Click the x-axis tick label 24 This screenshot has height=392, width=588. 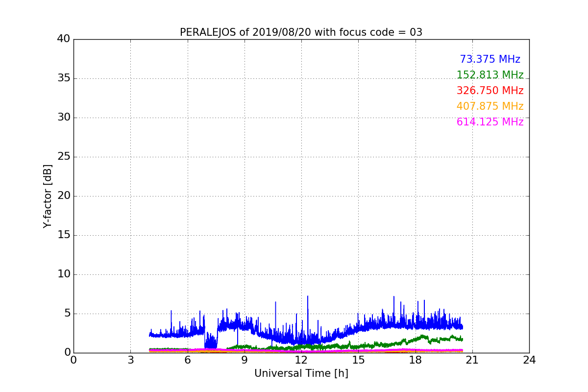click(x=529, y=360)
